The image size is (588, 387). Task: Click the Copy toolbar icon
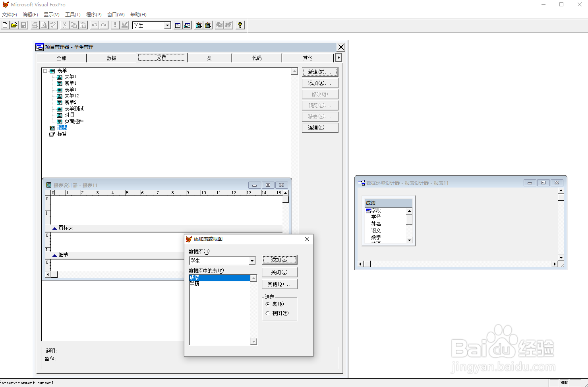pyautogui.click(x=73, y=25)
